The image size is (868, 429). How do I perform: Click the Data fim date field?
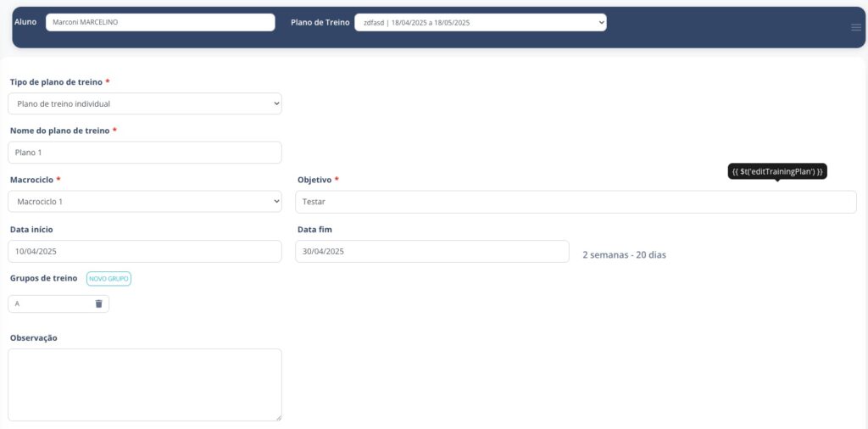click(431, 252)
